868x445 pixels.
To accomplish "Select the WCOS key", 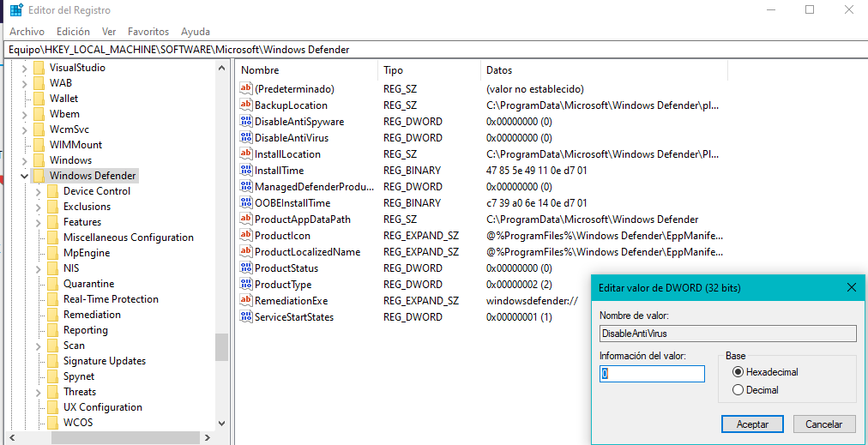I will [78, 423].
